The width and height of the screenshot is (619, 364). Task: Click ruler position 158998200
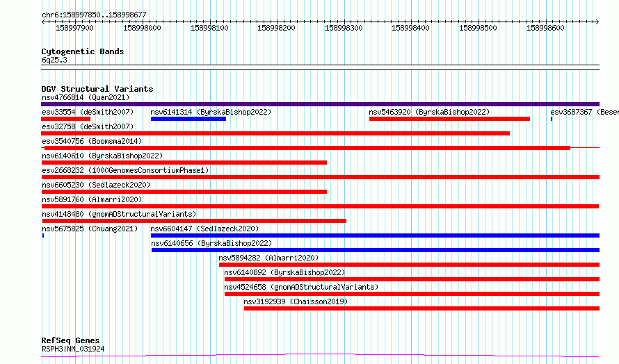click(276, 28)
